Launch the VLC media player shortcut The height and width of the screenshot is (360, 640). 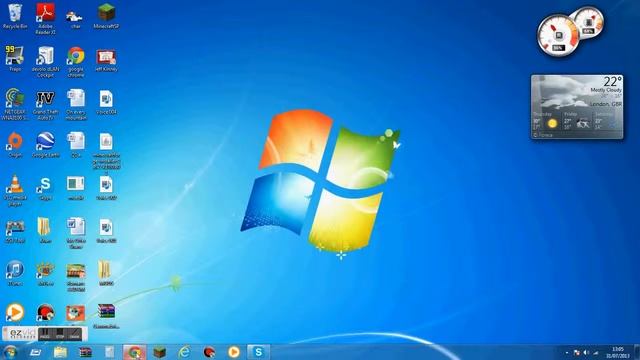15,190
